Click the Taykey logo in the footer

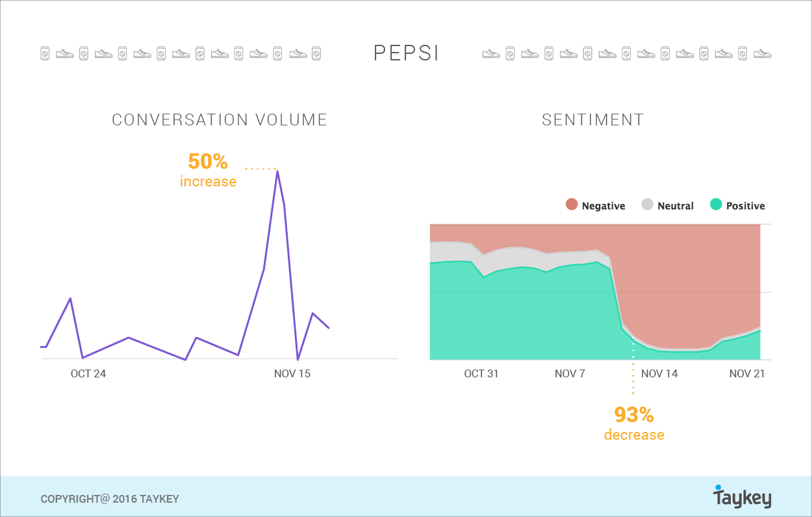point(742,497)
